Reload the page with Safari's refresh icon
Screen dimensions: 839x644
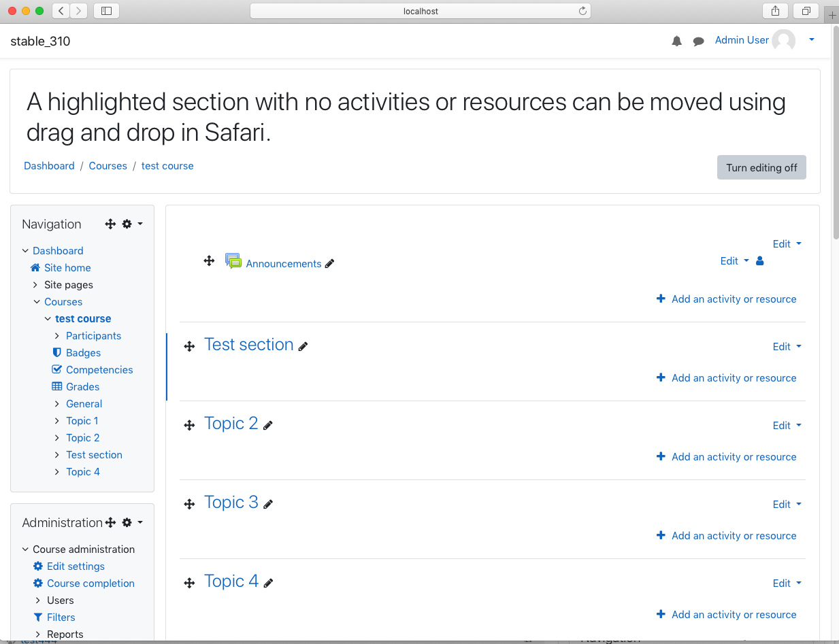pyautogui.click(x=582, y=11)
